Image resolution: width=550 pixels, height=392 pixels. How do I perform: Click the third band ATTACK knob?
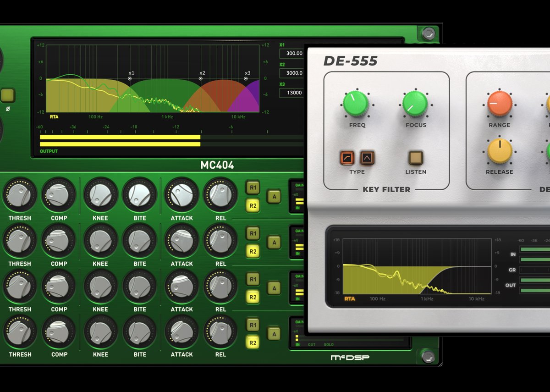(181, 286)
